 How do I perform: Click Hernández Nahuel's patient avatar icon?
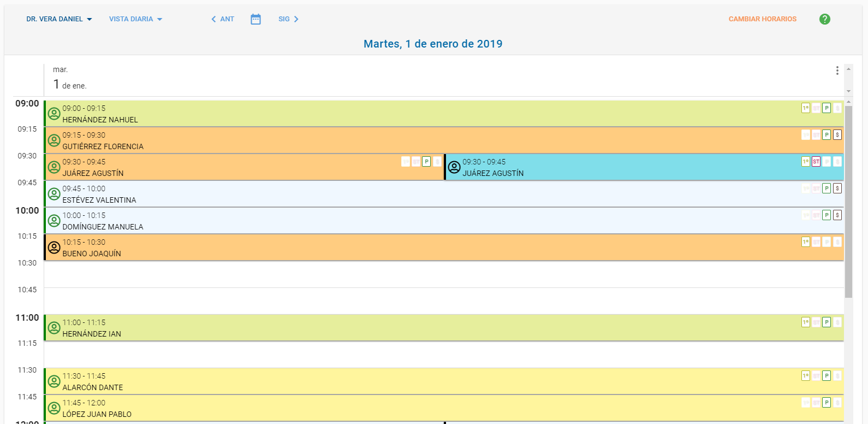(x=54, y=114)
